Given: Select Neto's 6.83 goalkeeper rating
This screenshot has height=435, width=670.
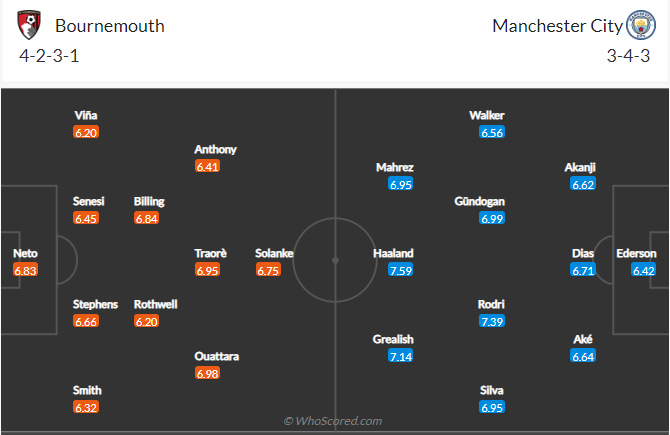Looking at the screenshot, I should pyautogui.click(x=25, y=270).
